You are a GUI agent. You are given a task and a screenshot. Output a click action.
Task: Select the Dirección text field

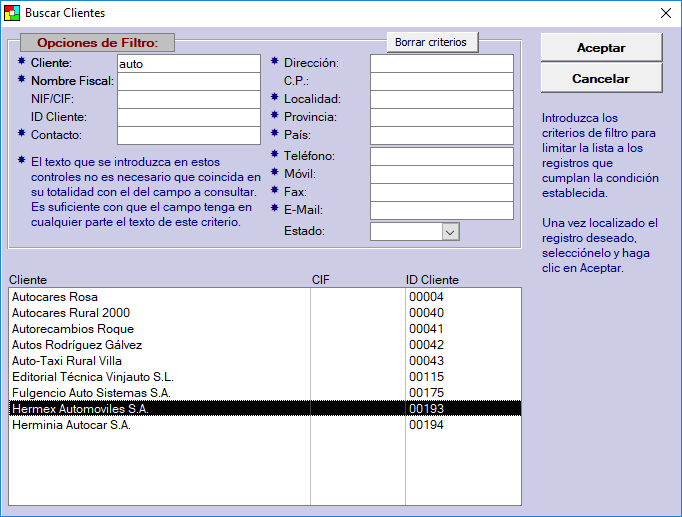click(x=441, y=63)
